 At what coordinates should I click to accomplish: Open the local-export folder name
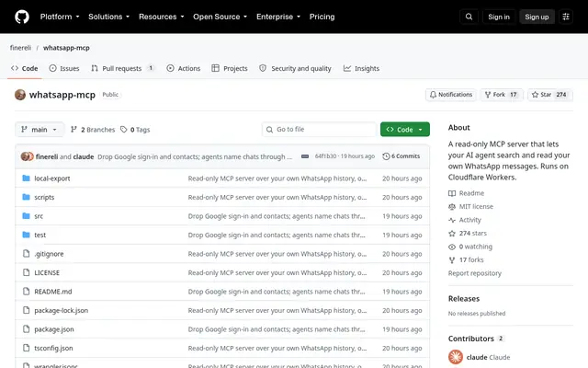pyautogui.click(x=52, y=178)
